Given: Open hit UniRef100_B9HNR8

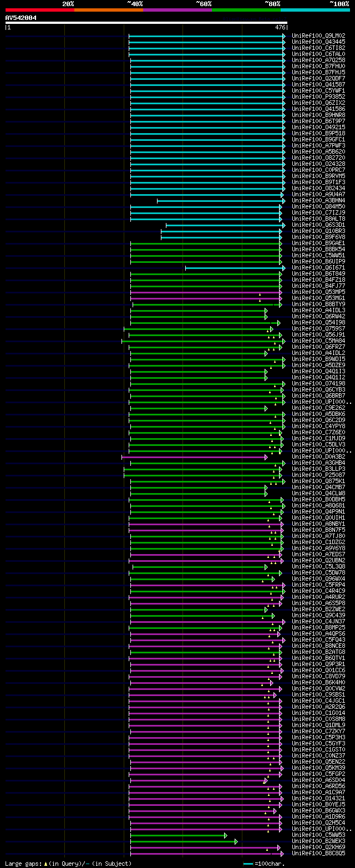Looking at the screenshot, I should point(318,115).
